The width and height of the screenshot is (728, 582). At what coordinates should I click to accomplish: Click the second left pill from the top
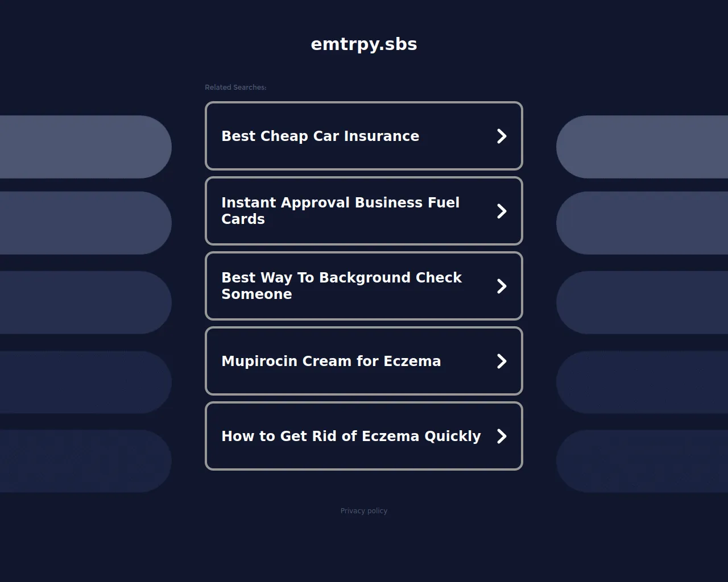click(x=85, y=223)
